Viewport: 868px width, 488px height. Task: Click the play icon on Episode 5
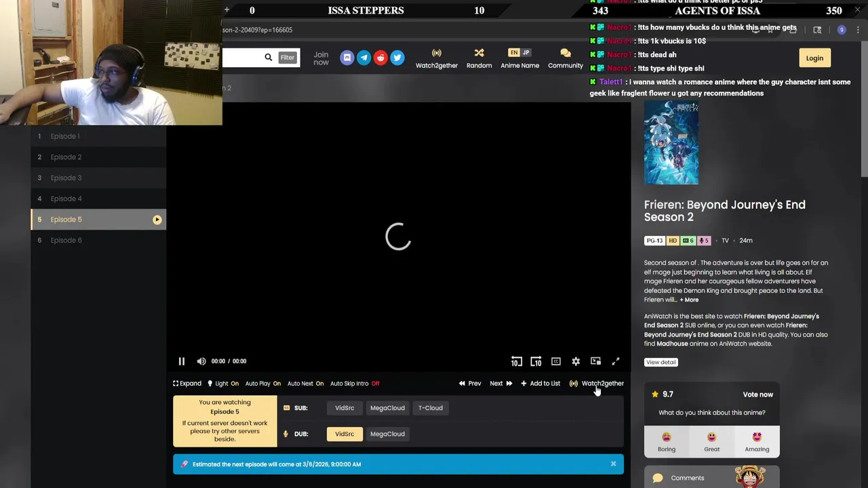pyautogui.click(x=157, y=220)
